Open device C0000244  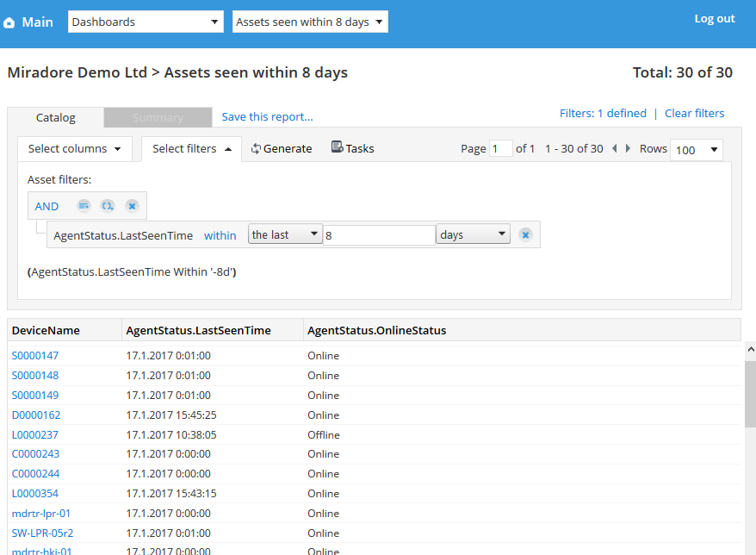point(35,474)
